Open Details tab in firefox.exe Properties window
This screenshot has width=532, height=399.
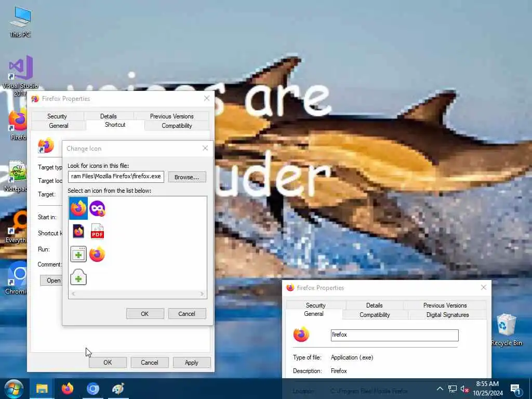coord(374,305)
